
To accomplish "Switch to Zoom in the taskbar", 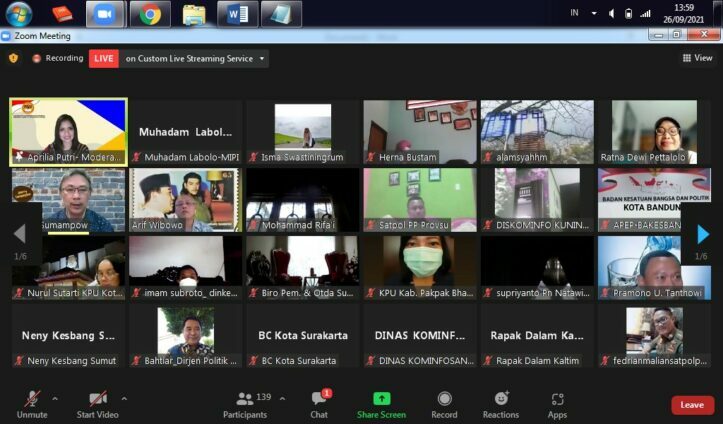I will [105, 14].
